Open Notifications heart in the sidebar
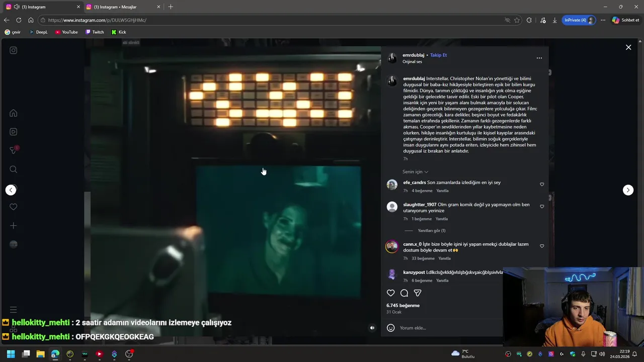 click(14, 207)
